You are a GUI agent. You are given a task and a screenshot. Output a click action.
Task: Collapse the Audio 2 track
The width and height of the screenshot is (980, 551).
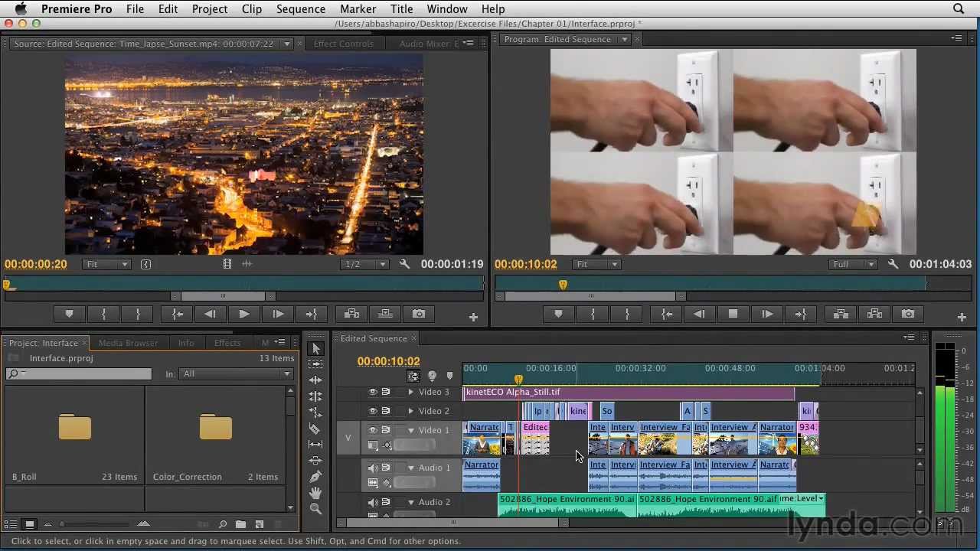click(410, 502)
